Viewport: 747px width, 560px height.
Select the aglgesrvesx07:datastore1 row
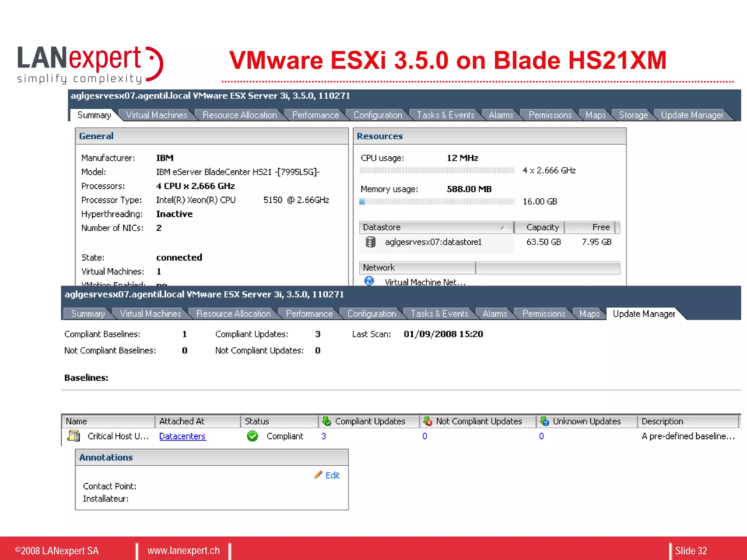coord(489,242)
